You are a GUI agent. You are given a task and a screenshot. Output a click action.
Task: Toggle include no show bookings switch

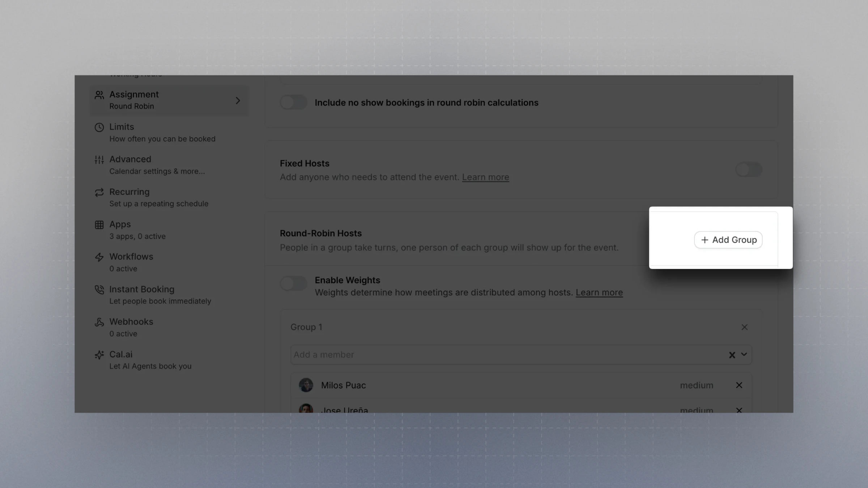[x=293, y=102]
